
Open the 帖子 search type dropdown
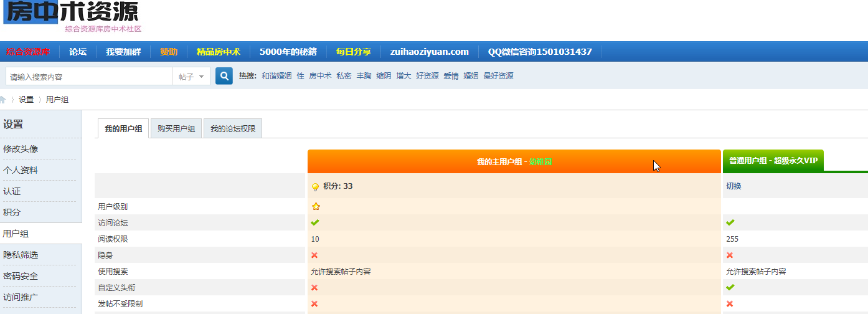191,77
